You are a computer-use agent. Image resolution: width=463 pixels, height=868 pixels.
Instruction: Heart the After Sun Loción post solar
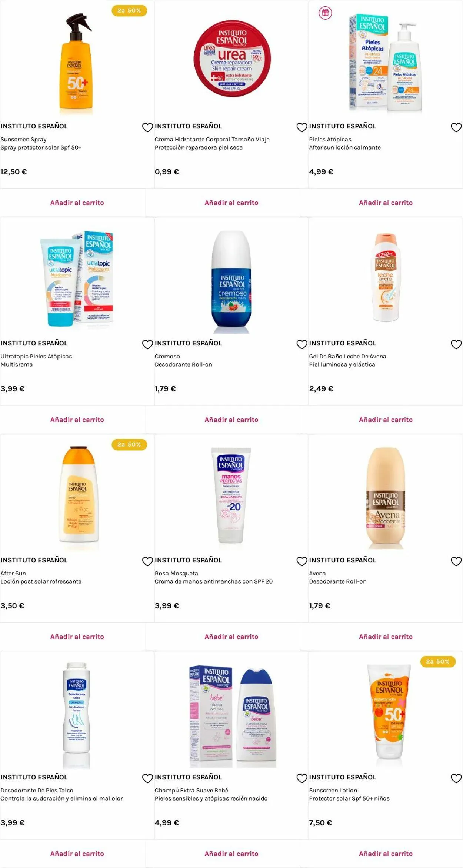pos(147,561)
